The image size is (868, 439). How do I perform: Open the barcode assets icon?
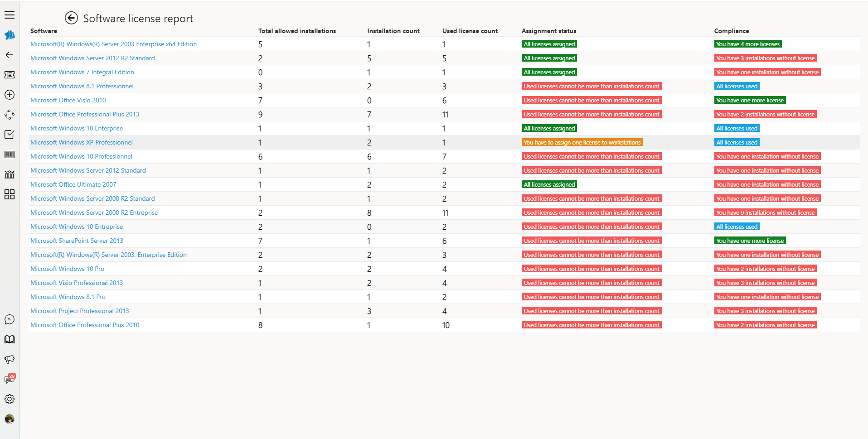tap(10, 154)
